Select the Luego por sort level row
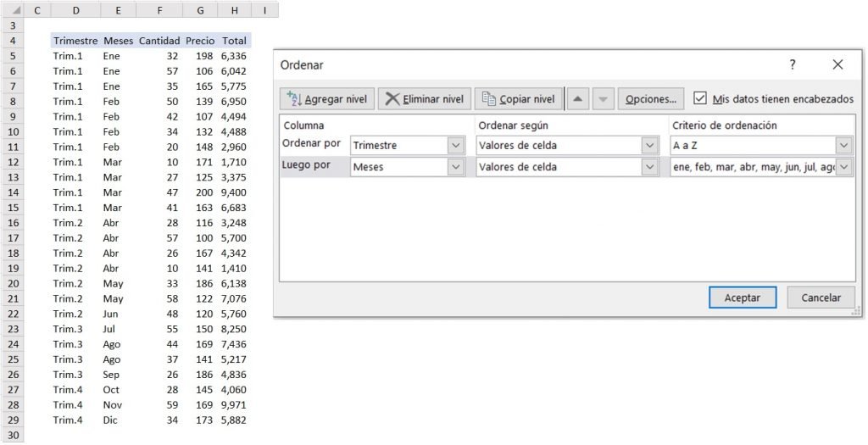The image size is (868, 445). pos(567,167)
